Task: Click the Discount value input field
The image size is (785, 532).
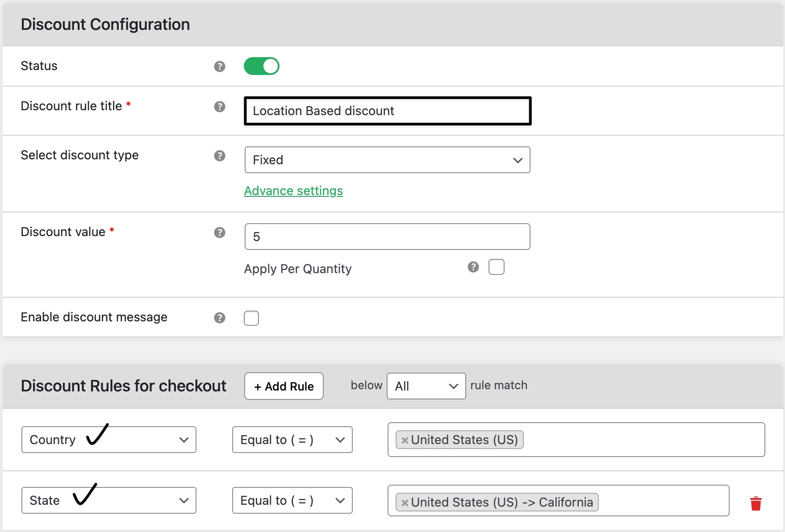Action: coord(387,237)
